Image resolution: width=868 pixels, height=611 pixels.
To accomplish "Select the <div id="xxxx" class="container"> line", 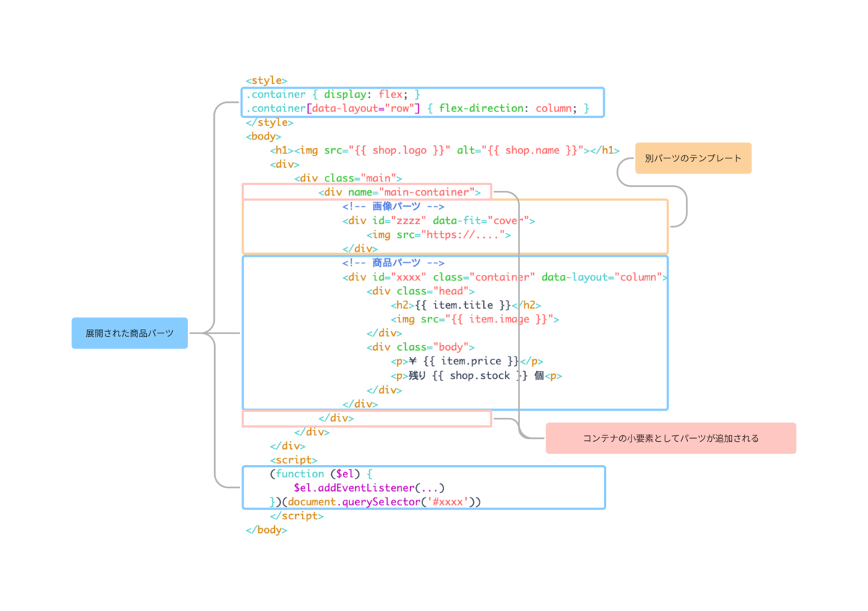I will coord(505,277).
